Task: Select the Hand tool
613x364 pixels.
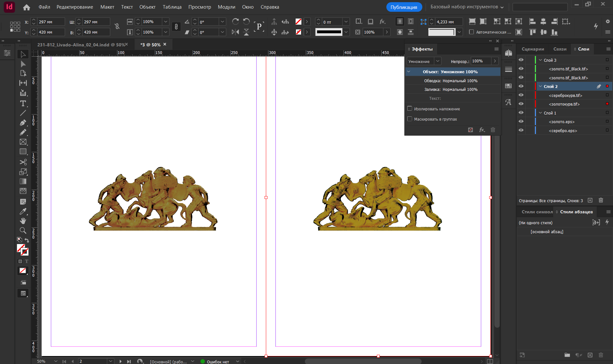Action: pos(23,221)
